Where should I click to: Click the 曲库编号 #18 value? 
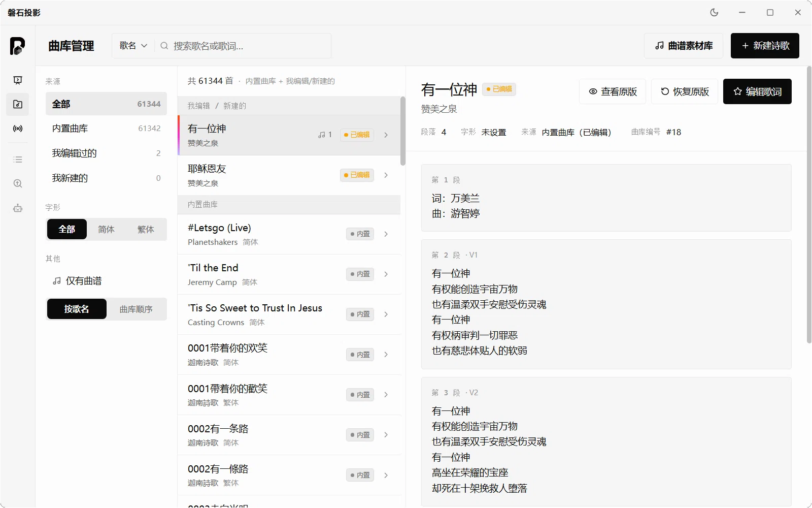point(673,132)
